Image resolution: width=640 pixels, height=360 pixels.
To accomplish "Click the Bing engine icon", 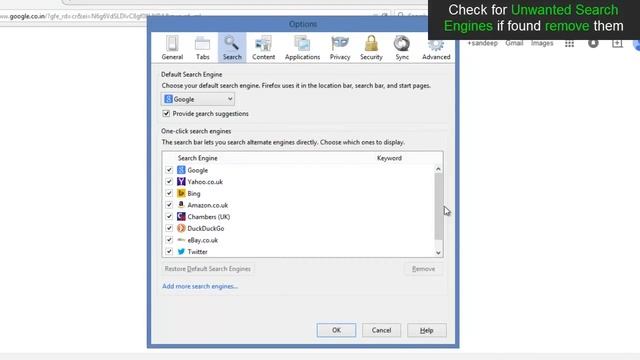I will [x=181, y=193].
